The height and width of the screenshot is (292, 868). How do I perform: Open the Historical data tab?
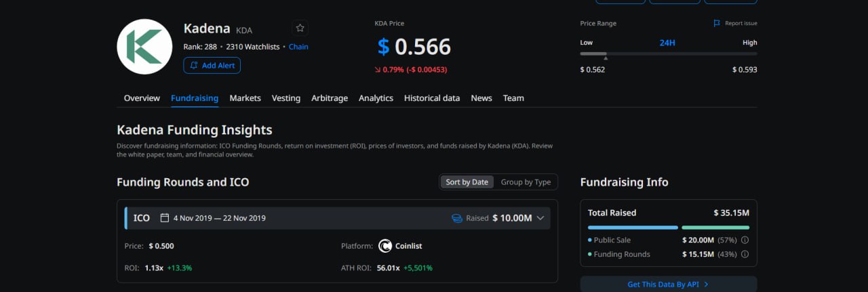[x=432, y=98]
